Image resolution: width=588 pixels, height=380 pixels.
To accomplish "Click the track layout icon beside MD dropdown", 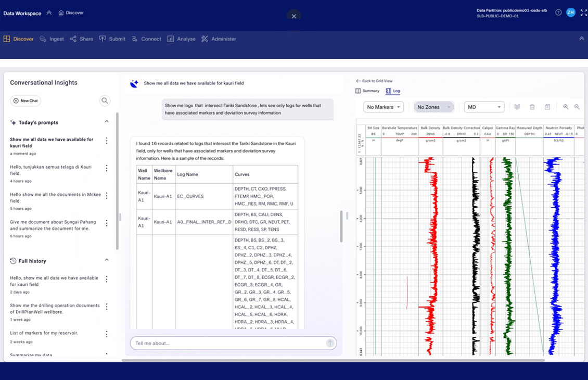I will pos(517,107).
